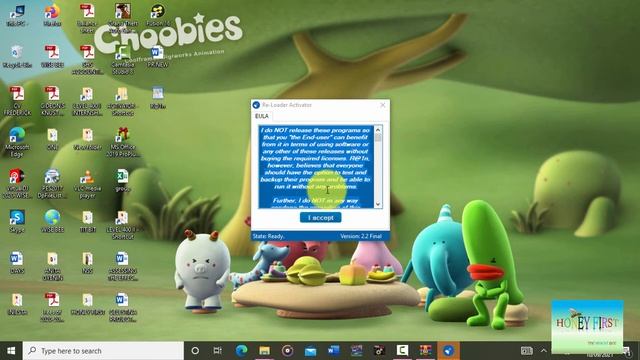Open MS Office 2019 ProPlus shortcut
This screenshot has height=360, width=640.
pos(122,142)
